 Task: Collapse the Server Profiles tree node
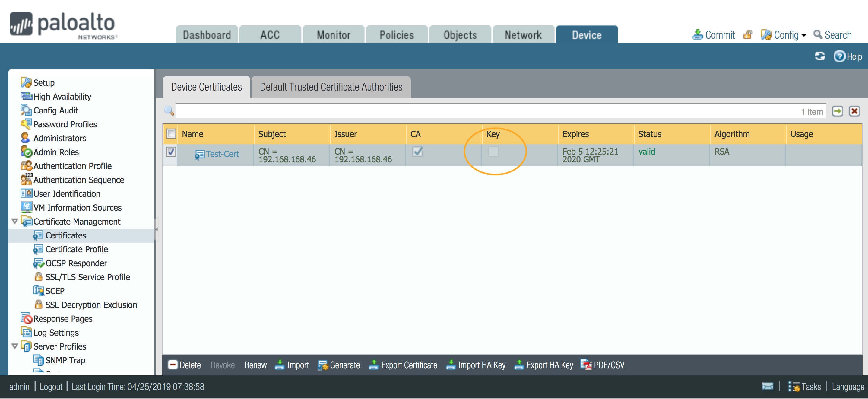click(x=15, y=346)
